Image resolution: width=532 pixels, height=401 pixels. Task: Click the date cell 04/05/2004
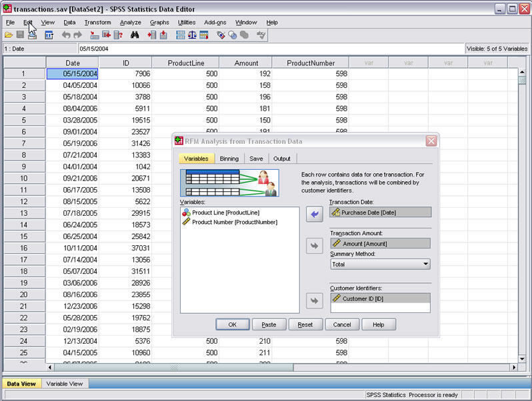click(x=72, y=85)
